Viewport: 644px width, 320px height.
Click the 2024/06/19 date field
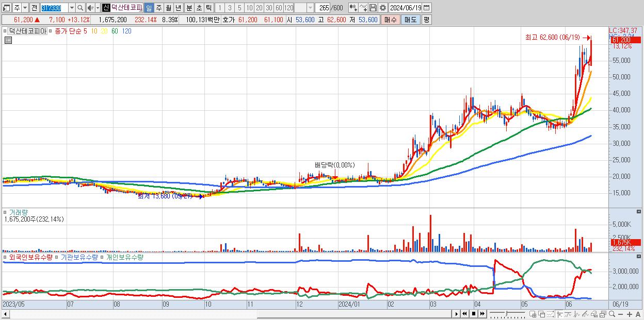coord(406,8)
